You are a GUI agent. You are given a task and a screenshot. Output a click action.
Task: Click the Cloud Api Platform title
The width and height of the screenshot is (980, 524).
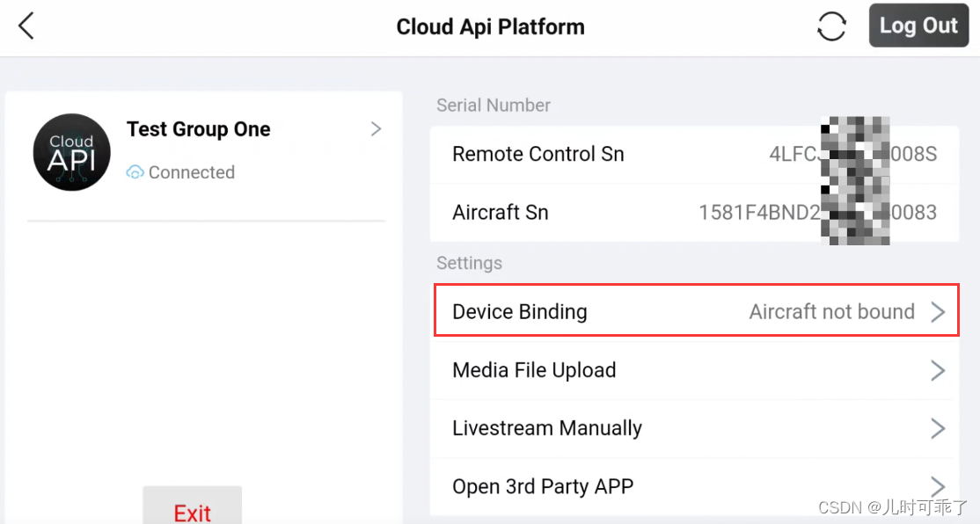tap(490, 26)
